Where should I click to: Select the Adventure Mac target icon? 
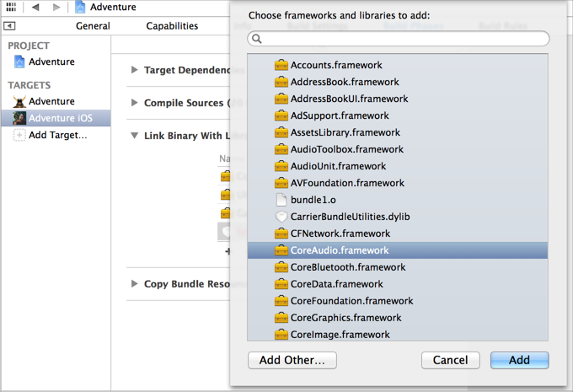[19, 101]
